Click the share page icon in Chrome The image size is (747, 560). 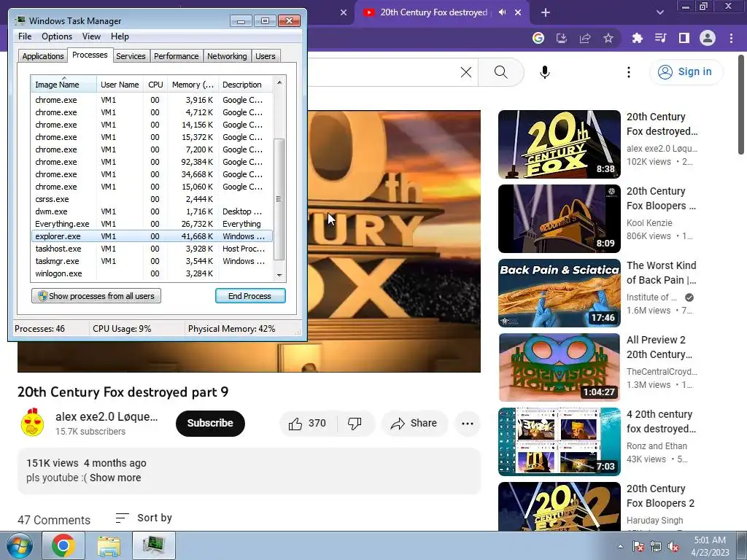pos(585,38)
